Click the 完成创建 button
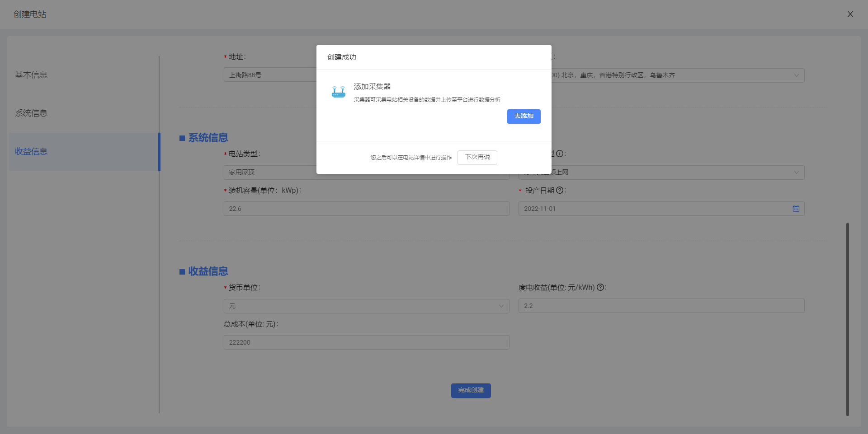This screenshot has height=434, width=868. pyautogui.click(x=471, y=390)
